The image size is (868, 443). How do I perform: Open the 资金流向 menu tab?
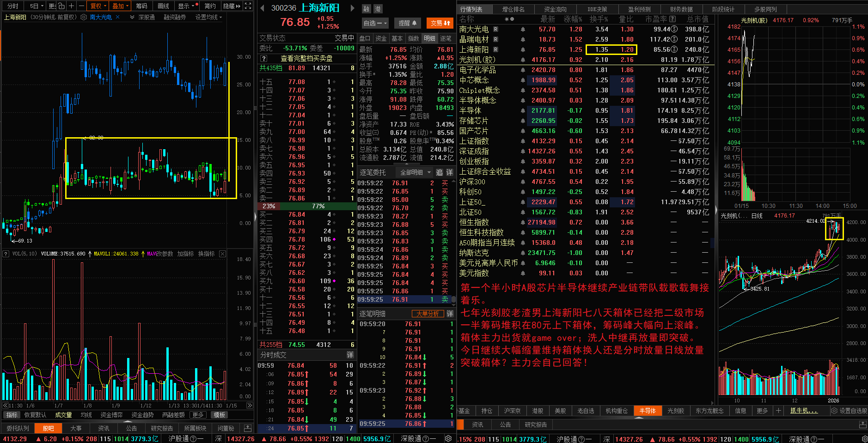point(555,9)
